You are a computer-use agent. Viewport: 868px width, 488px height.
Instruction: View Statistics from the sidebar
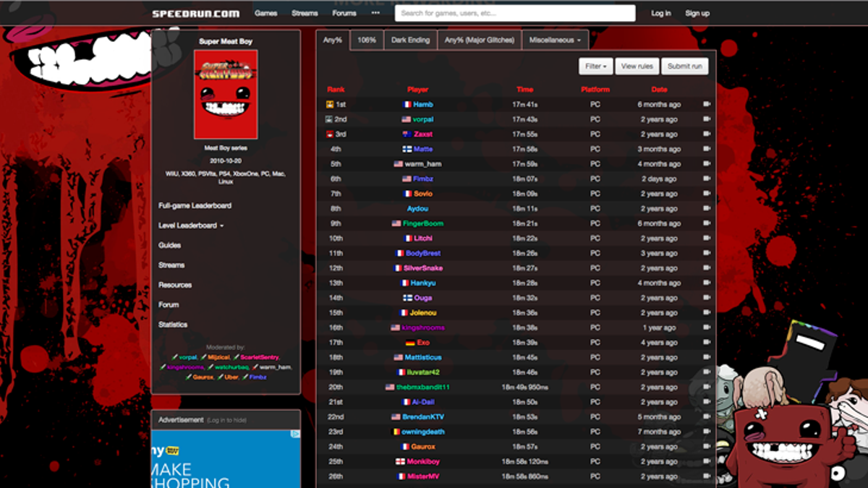click(x=173, y=325)
